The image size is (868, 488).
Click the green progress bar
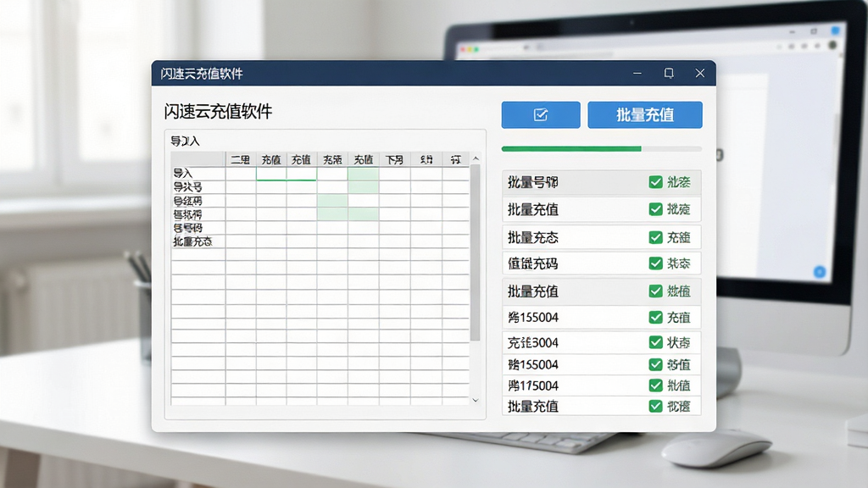[x=602, y=149]
